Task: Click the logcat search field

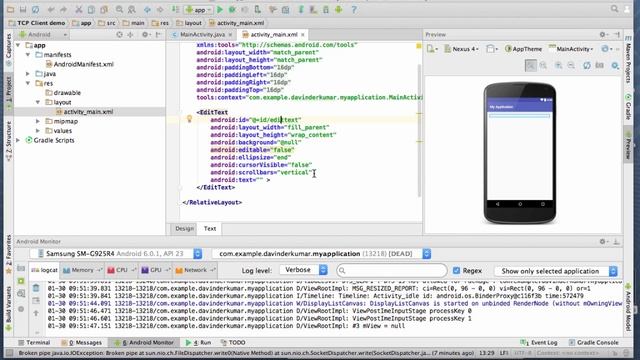Action: (392, 270)
